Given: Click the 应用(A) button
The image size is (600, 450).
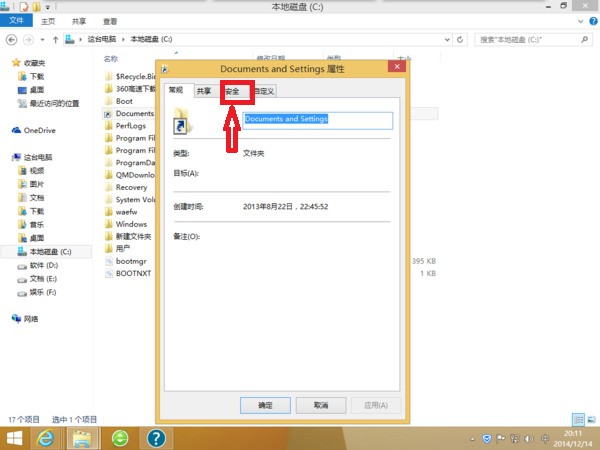Looking at the screenshot, I should (x=376, y=405).
